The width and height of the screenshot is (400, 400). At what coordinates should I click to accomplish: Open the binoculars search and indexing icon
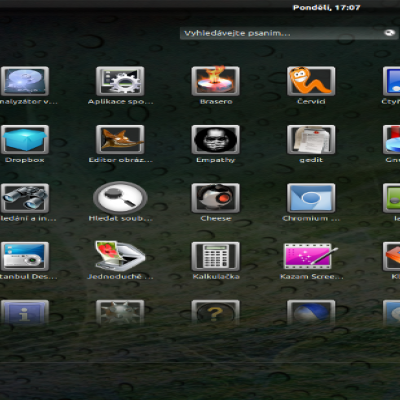(x=25, y=198)
